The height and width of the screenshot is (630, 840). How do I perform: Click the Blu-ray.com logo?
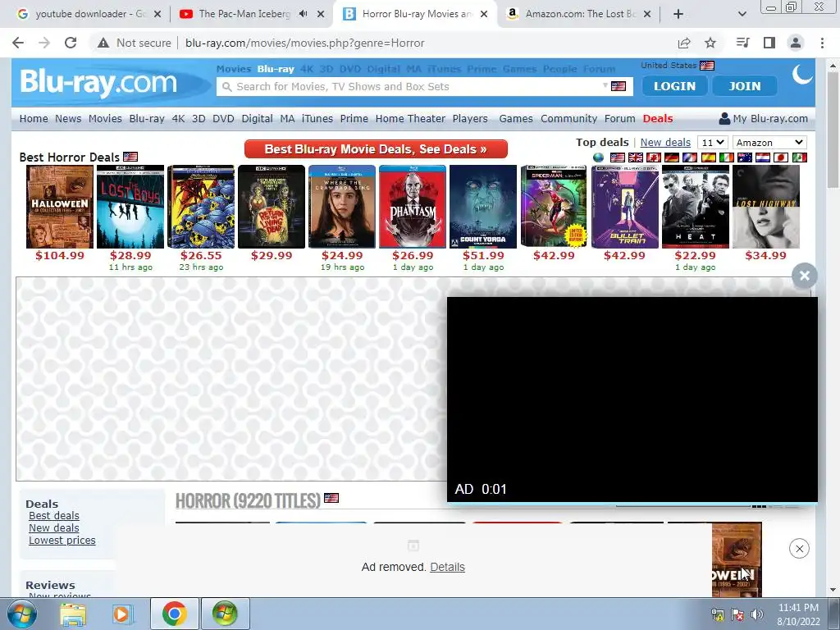98,83
